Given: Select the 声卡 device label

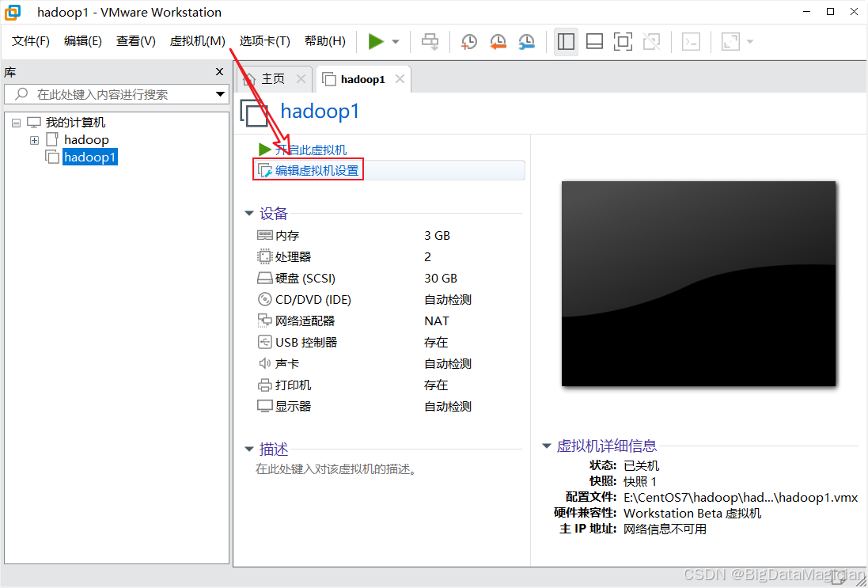Looking at the screenshot, I should (x=287, y=364).
